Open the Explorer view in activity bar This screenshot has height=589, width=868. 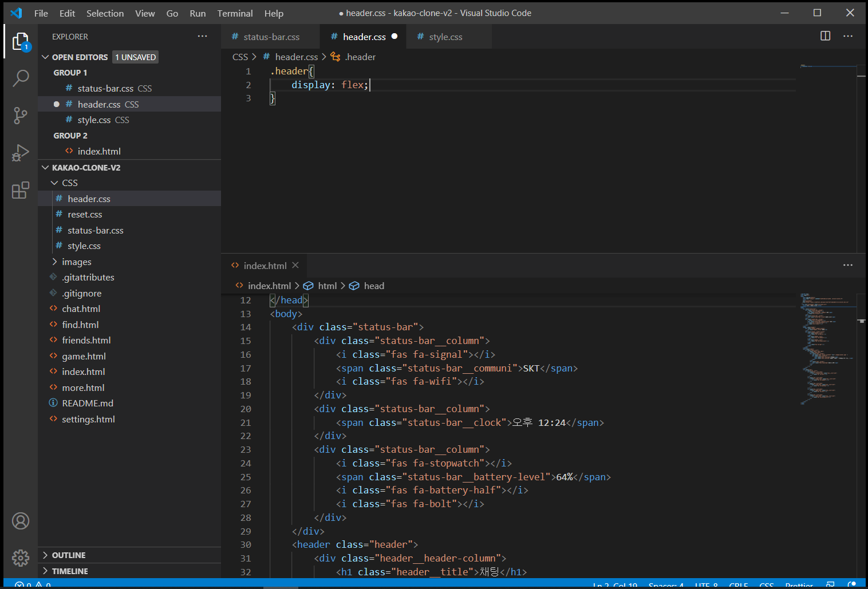click(x=21, y=41)
